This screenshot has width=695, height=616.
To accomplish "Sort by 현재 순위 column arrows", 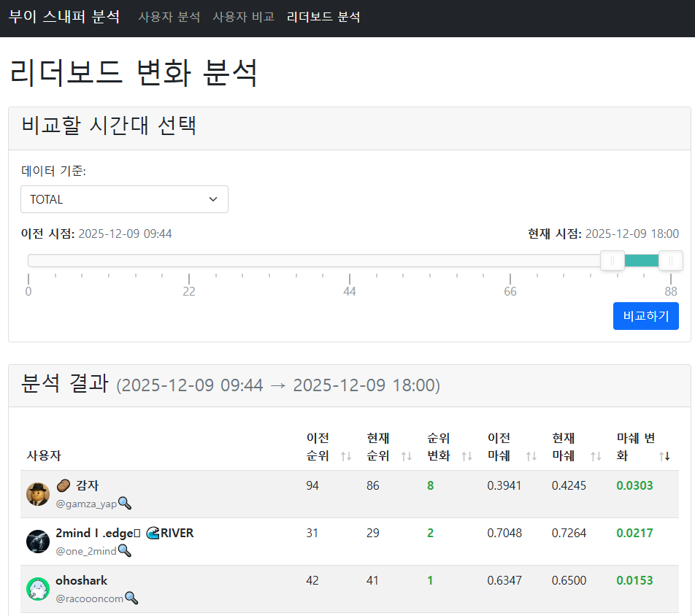I will coord(407,456).
